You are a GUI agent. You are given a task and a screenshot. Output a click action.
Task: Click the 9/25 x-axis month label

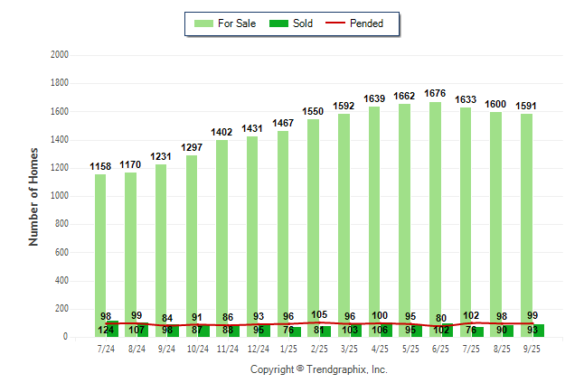532,348
